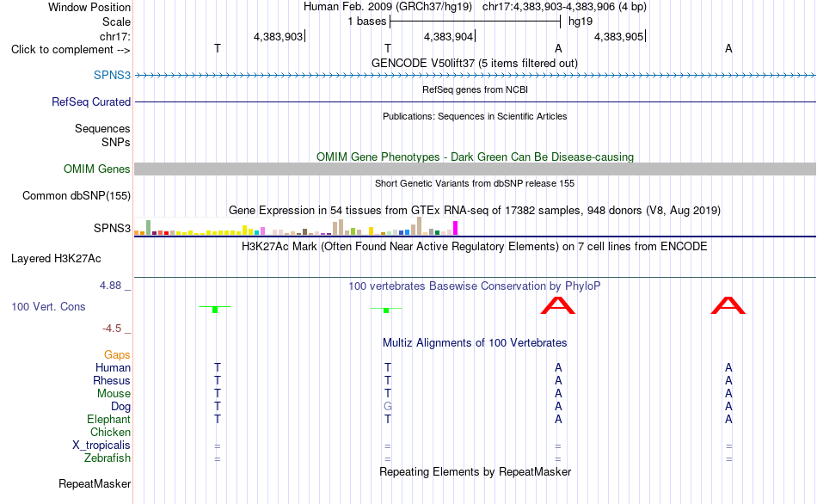Click the 4,383,905 ruler position
The width and height of the screenshot is (817, 504).
pyautogui.click(x=618, y=36)
